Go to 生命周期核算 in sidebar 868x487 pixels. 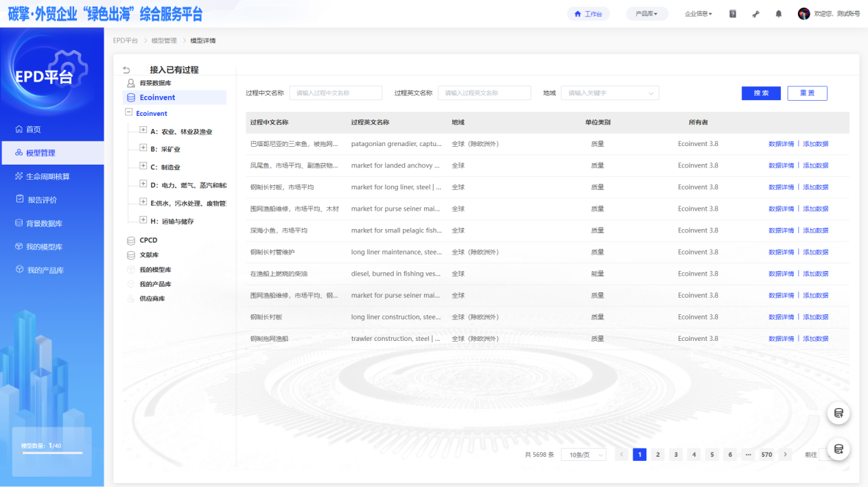(48, 176)
